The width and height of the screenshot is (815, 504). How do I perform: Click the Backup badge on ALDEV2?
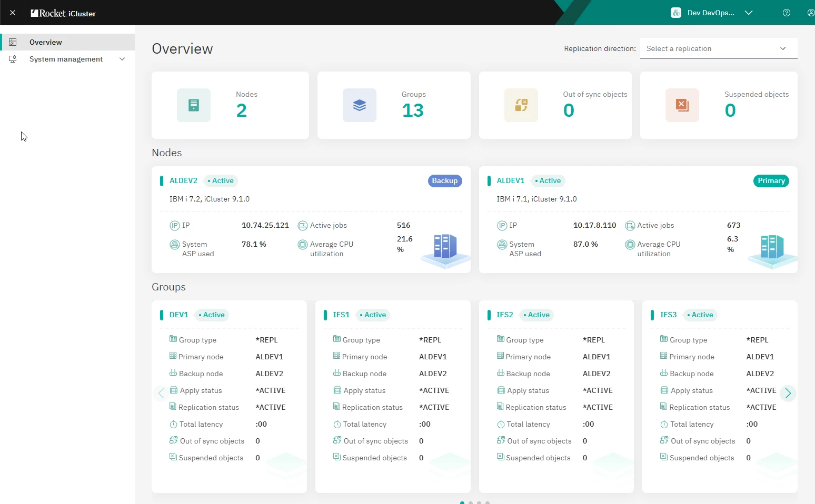(x=445, y=180)
